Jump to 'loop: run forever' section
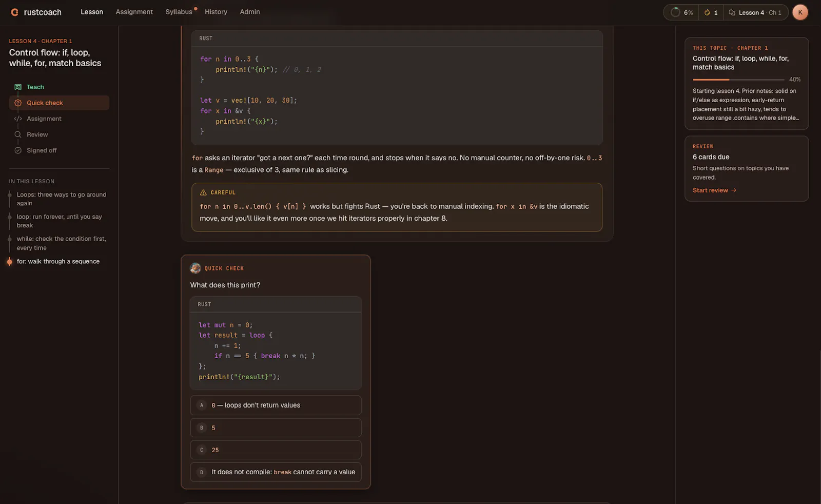Image resolution: width=821 pixels, height=504 pixels. pos(59,221)
